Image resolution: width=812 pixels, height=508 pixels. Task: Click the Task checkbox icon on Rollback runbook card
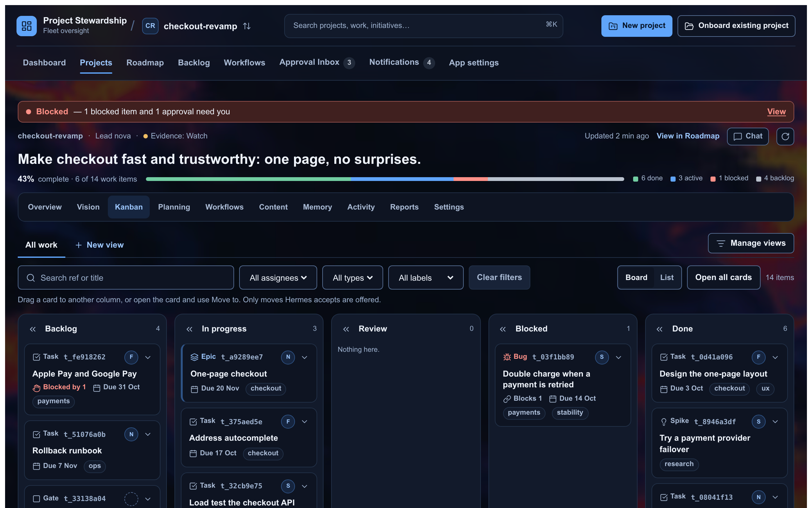click(x=36, y=434)
